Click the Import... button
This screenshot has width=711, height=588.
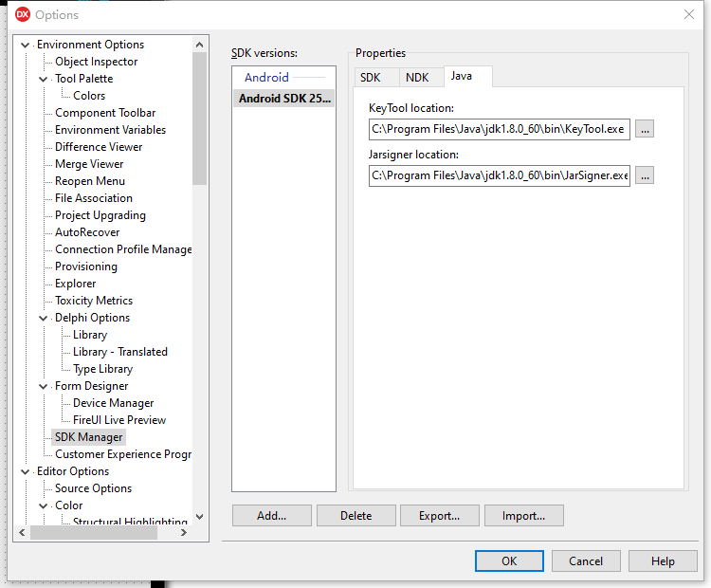click(x=523, y=515)
